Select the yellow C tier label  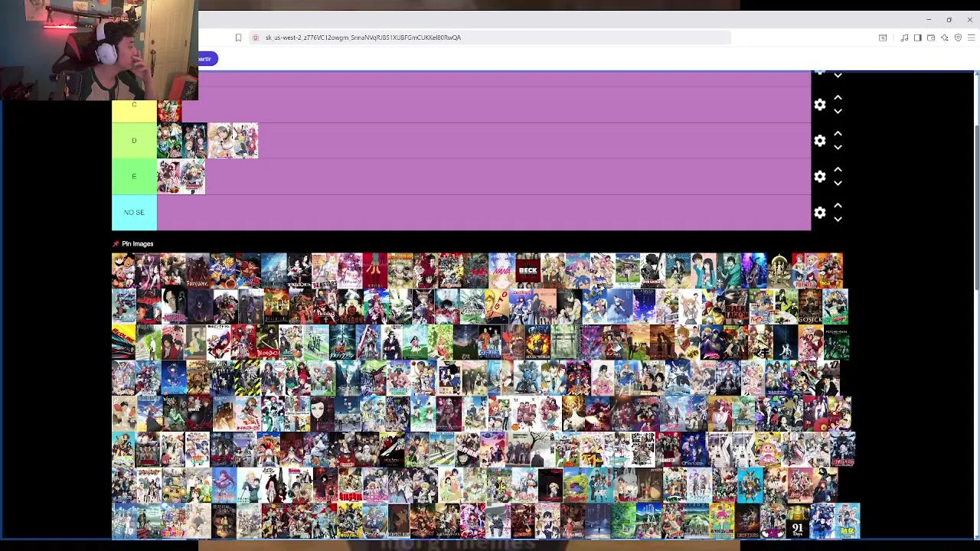point(134,112)
